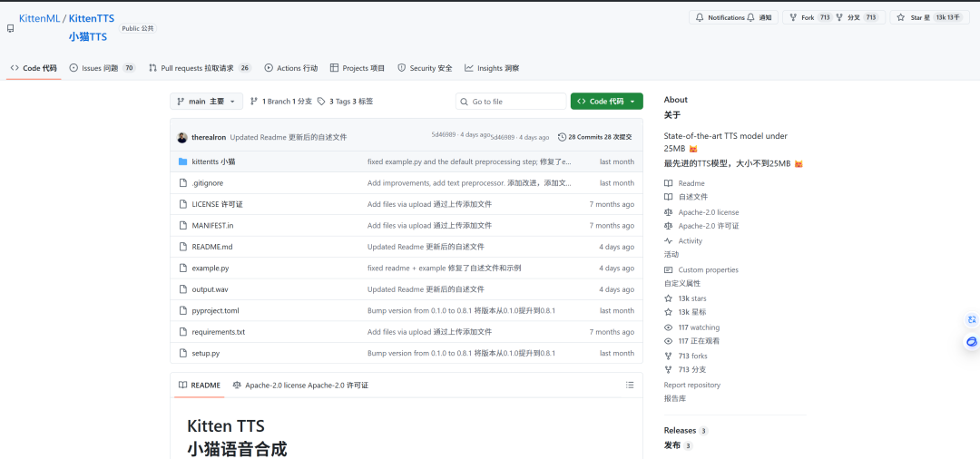
Task: Toggle Notifications for this repository
Action: [x=732, y=17]
